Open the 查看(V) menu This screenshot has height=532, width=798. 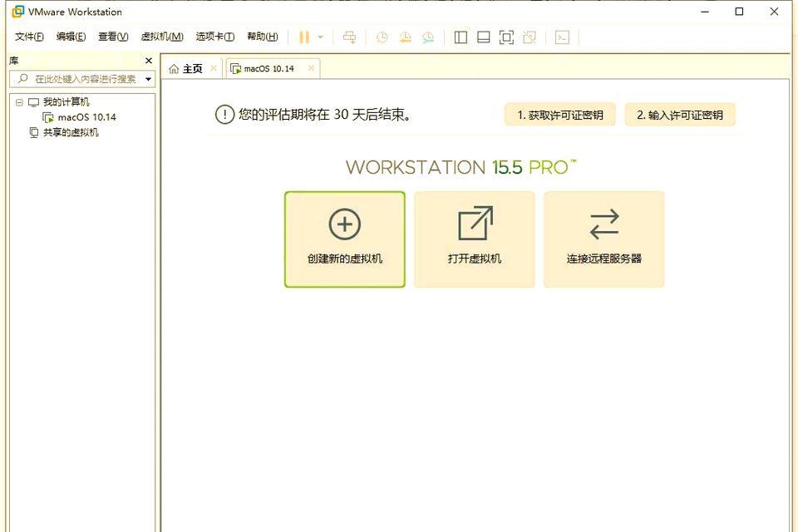tap(113, 37)
